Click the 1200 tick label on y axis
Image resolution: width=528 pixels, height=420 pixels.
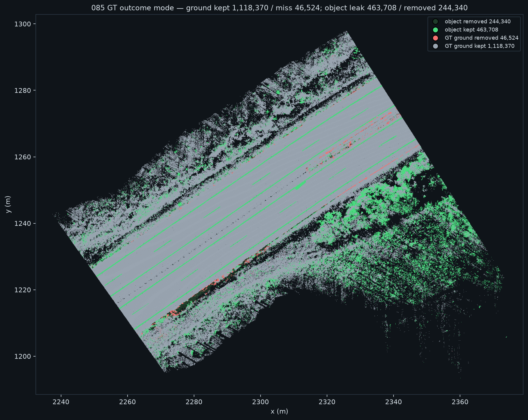tap(23, 356)
